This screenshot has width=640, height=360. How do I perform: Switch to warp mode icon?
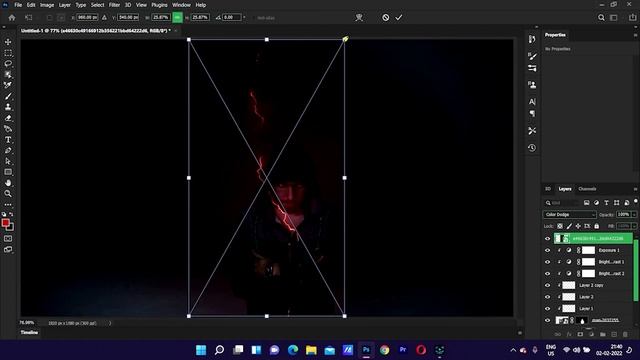(x=359, y=18)
